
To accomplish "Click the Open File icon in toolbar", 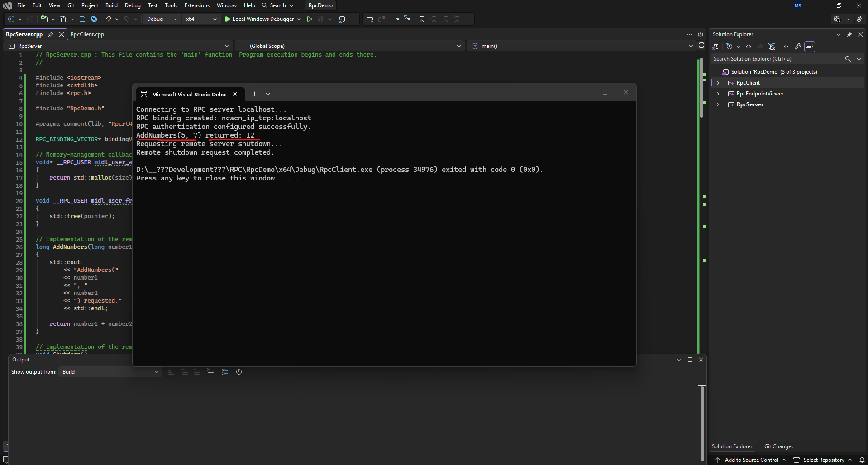I will (63, 19).
